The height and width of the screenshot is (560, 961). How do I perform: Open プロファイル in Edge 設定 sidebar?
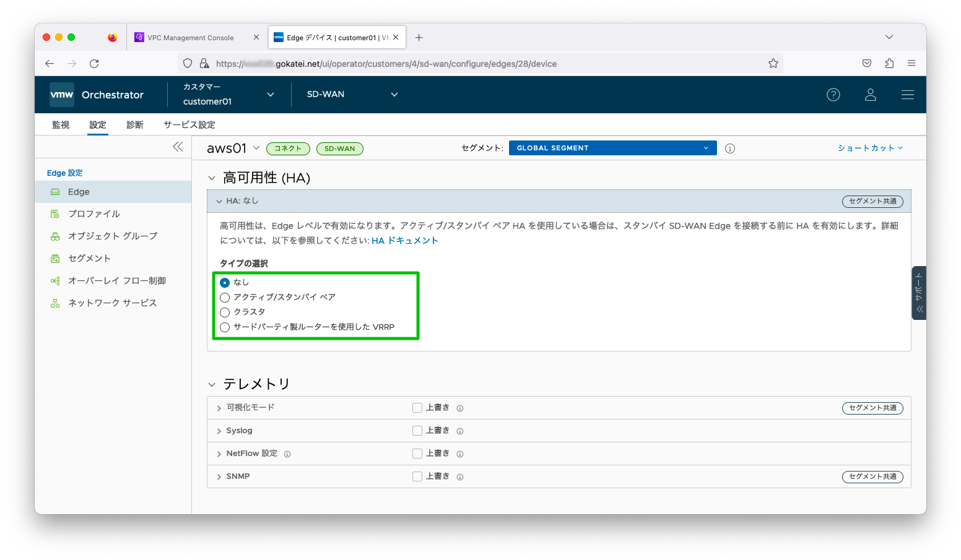coord(94,214)
